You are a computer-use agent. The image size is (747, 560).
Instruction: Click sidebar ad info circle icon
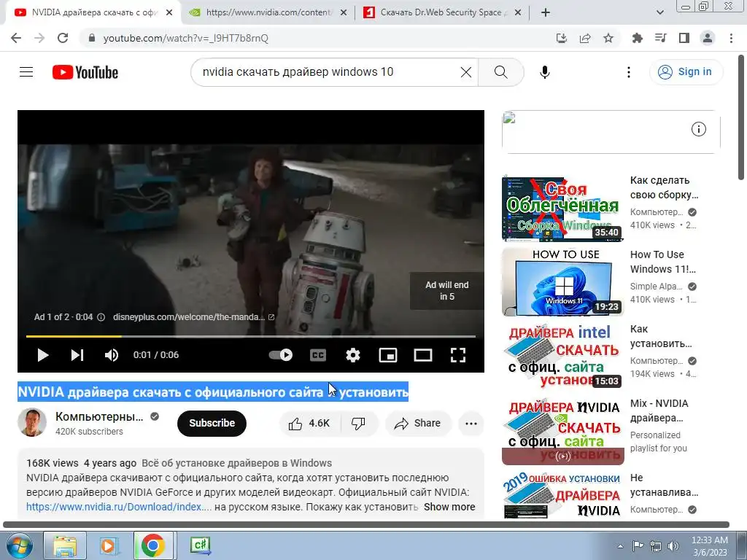[x=698, y=129]
